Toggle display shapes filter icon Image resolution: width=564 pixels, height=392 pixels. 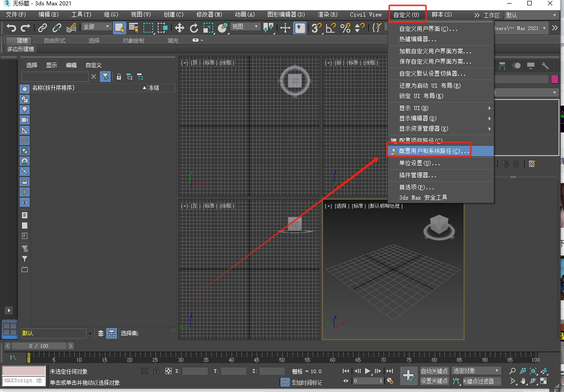coord(25,99)
